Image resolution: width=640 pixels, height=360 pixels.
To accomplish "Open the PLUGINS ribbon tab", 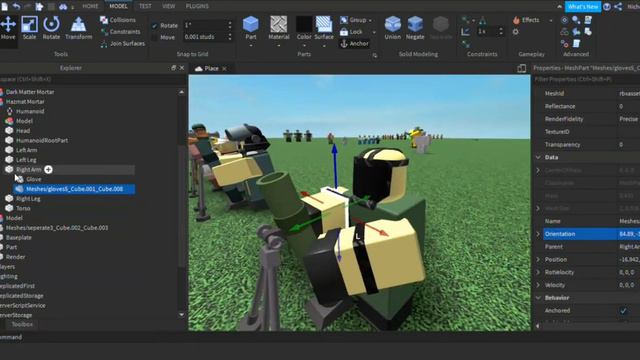I will [197, 6].
